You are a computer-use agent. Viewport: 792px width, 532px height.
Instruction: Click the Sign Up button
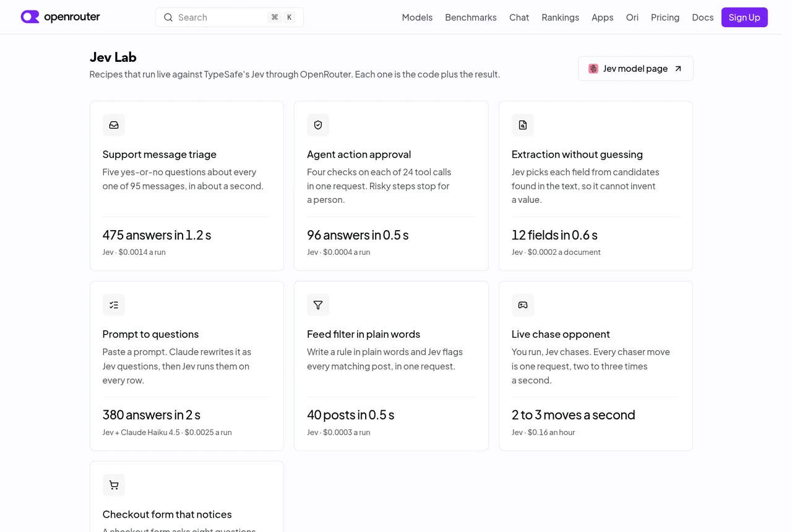(744, 17)
